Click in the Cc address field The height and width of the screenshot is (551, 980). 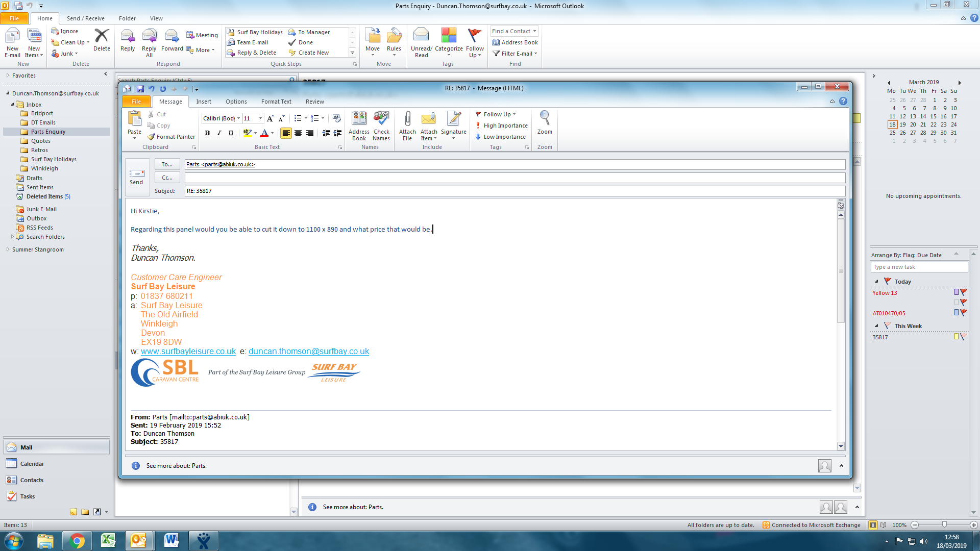pos(514,178)
